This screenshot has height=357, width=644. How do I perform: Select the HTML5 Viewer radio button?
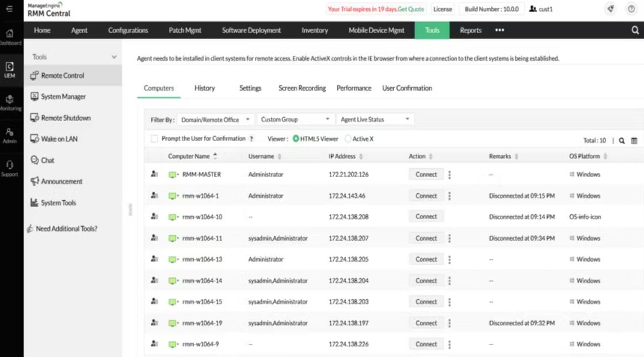click(x=296, y=139)
